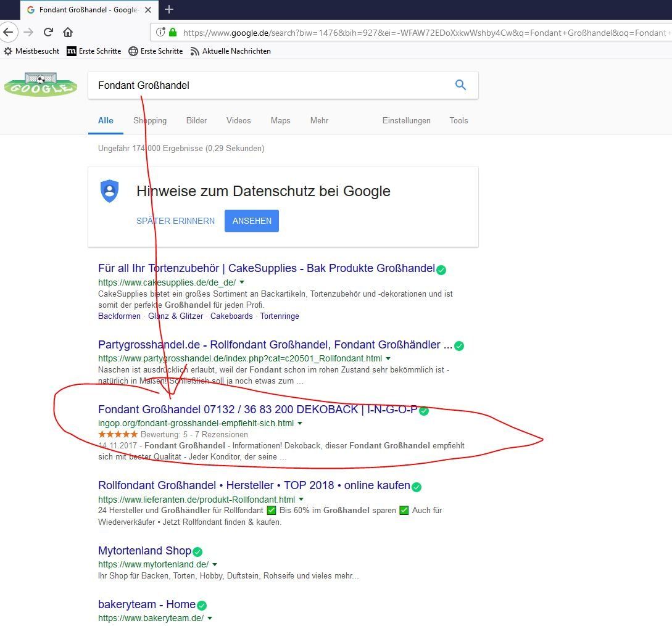Close the Fondant Großhandel tab
Image resolution: width=672 pixels, height=626 pixels.
(148, 10)
